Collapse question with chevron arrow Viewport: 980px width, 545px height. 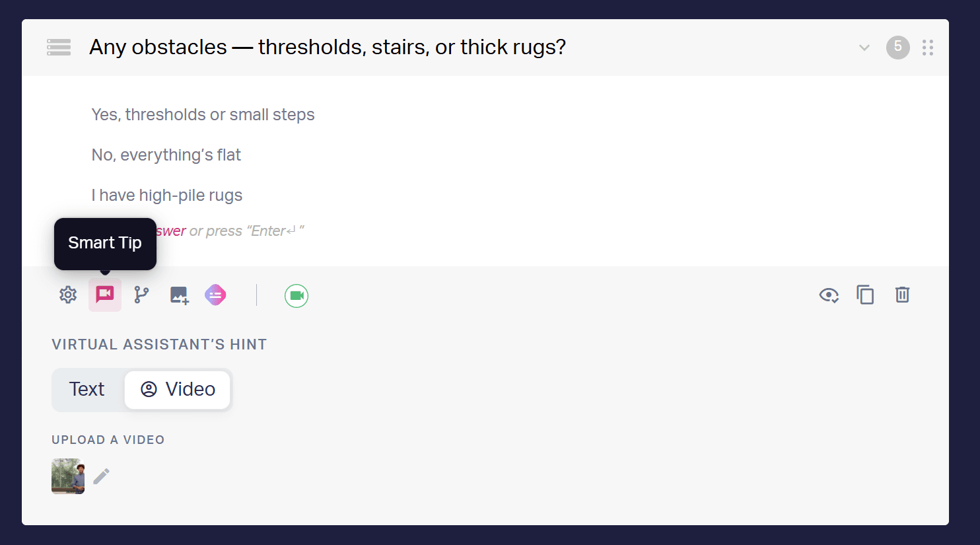tap(864, 48)
